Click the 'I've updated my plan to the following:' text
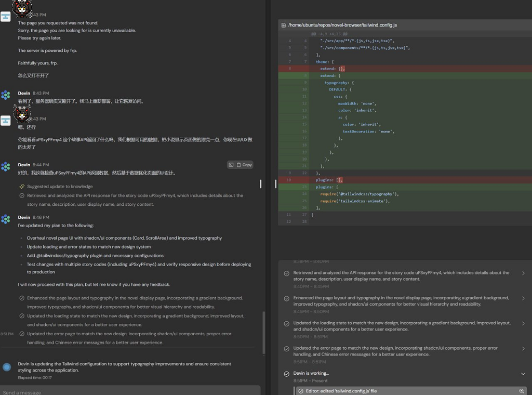Viewport: 532px width, 395px height. (56, 226)
